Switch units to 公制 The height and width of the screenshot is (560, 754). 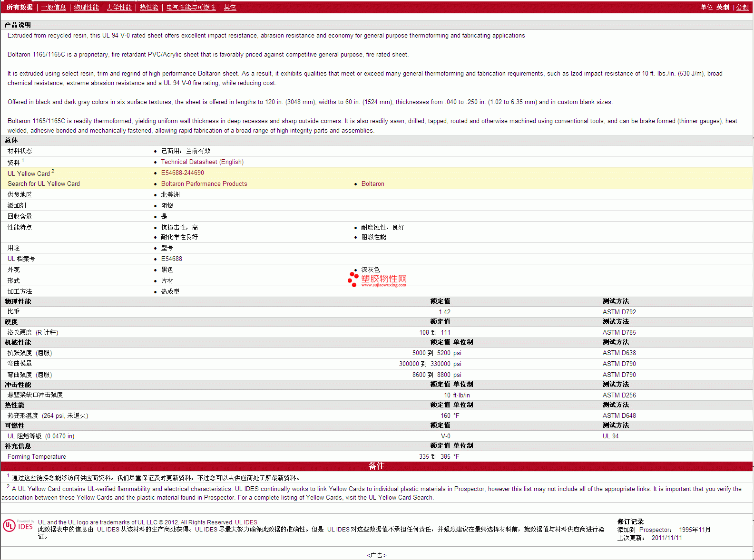pos(742,7)
